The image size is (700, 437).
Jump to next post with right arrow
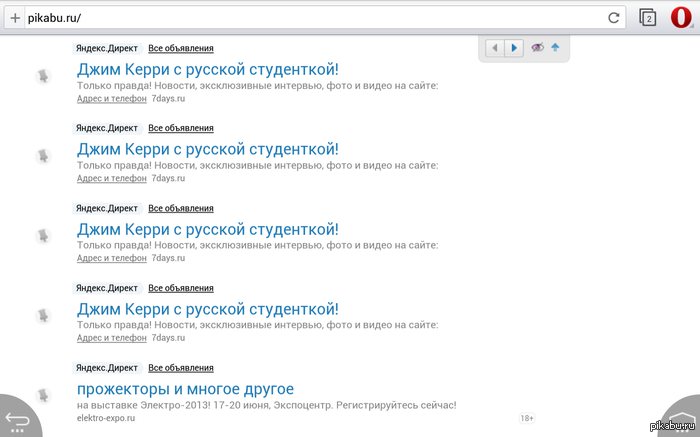514,48
